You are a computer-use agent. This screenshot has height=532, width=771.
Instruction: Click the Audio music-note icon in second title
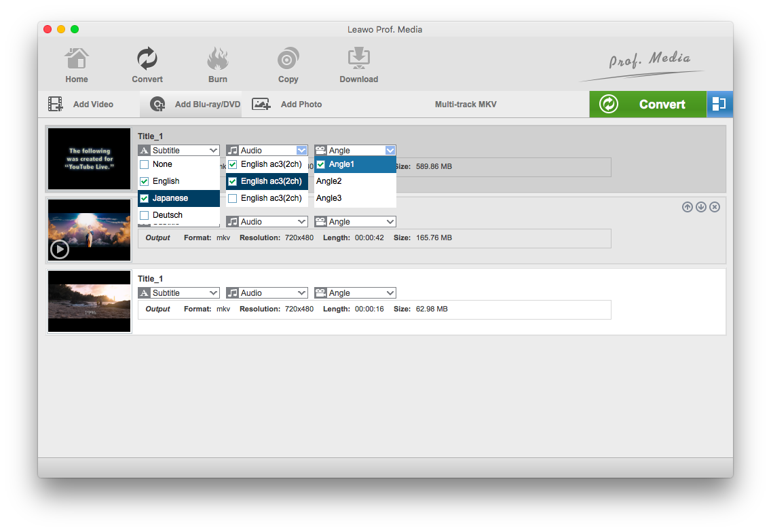coord(233,222)
